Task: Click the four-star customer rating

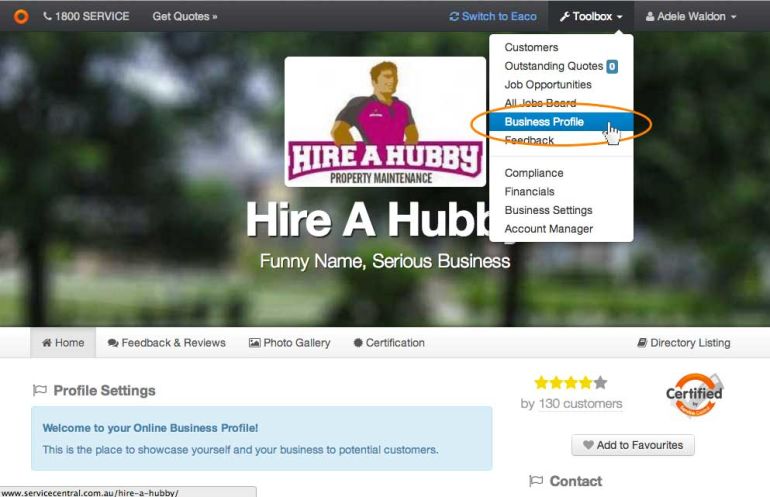Action: coord(571,383)
